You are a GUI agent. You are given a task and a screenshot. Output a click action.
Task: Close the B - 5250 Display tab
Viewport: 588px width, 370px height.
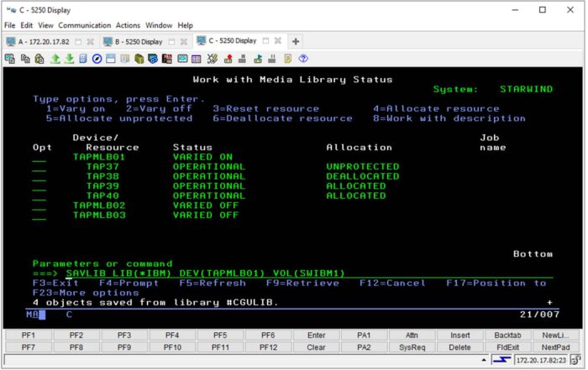(x=184, y=41)
